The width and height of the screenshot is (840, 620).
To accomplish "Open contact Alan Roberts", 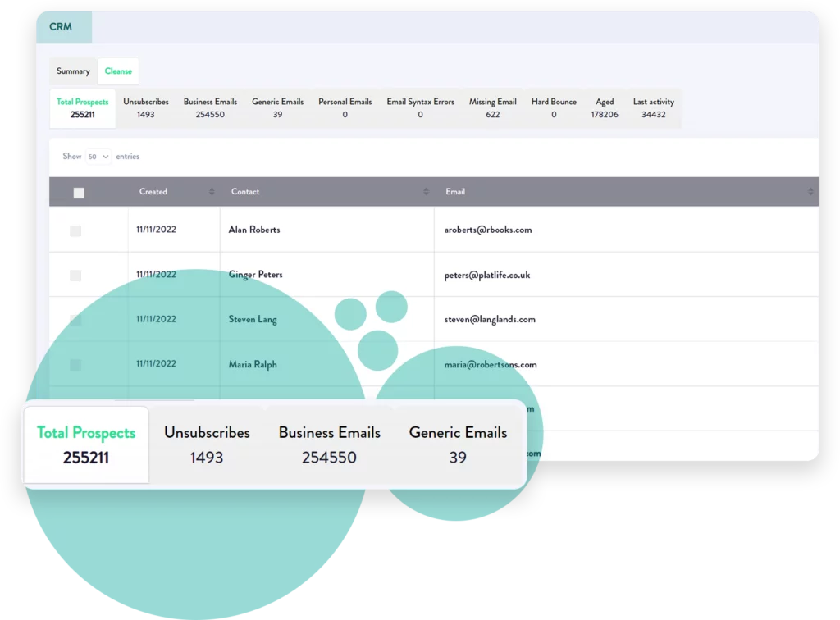I will point(254,230).
